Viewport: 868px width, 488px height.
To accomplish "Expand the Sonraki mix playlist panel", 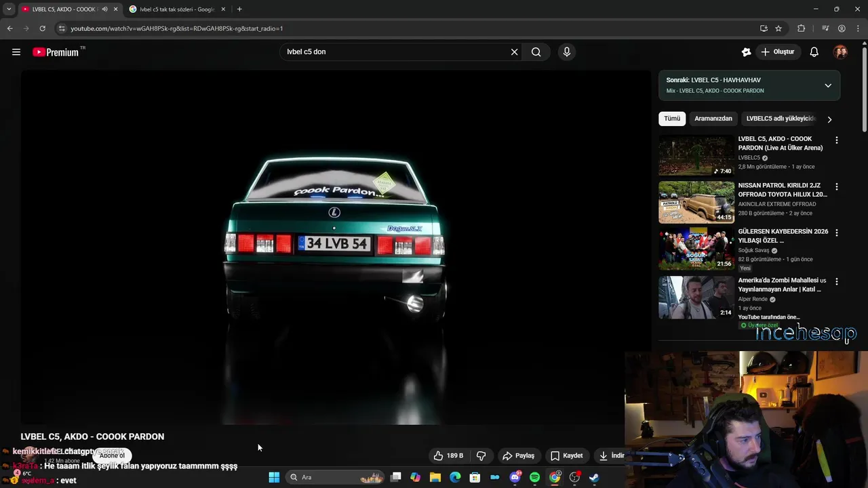I will pos(828,85).
